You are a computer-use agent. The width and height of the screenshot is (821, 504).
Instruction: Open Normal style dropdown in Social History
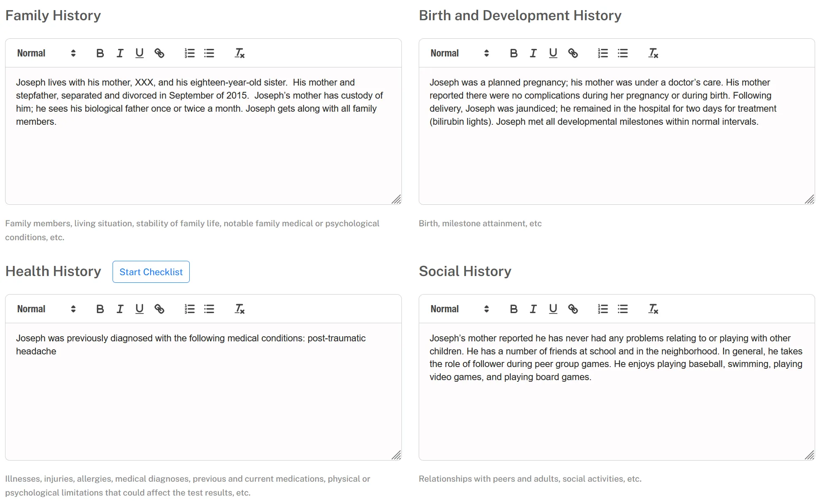point(460,309)
